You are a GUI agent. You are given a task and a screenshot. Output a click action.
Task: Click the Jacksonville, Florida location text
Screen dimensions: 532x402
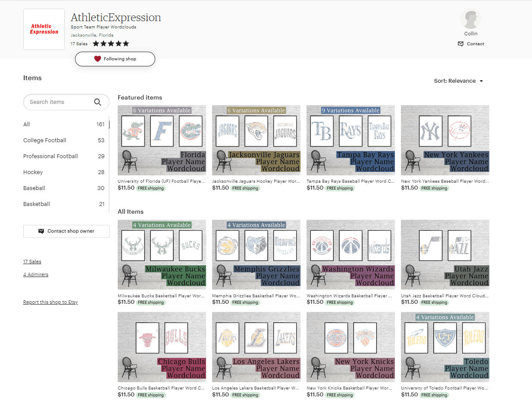click(92, 35)
